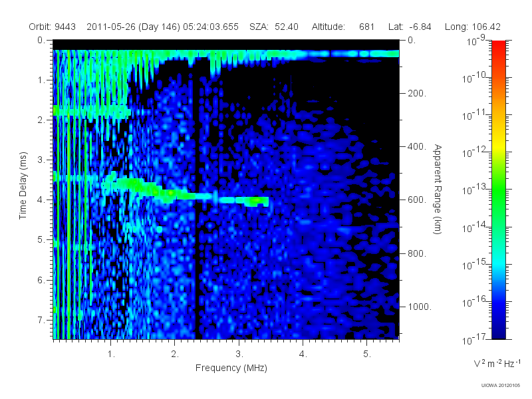Screen dimensions: 532x399
Task: Click the 0. apparent range label
Action: click(412, 40)
